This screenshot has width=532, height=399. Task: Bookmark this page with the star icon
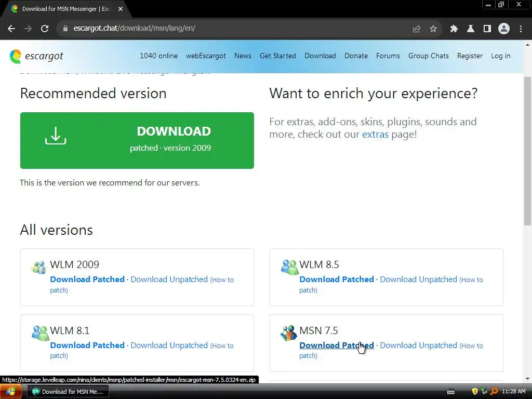433,29
